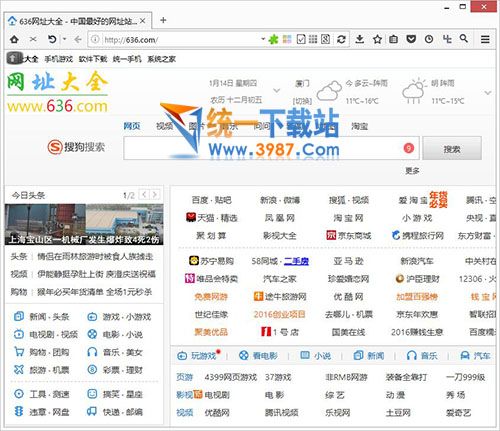
Task: Click the Pocket shield icon
Action: pyautogui.click(x=411, y=39)
